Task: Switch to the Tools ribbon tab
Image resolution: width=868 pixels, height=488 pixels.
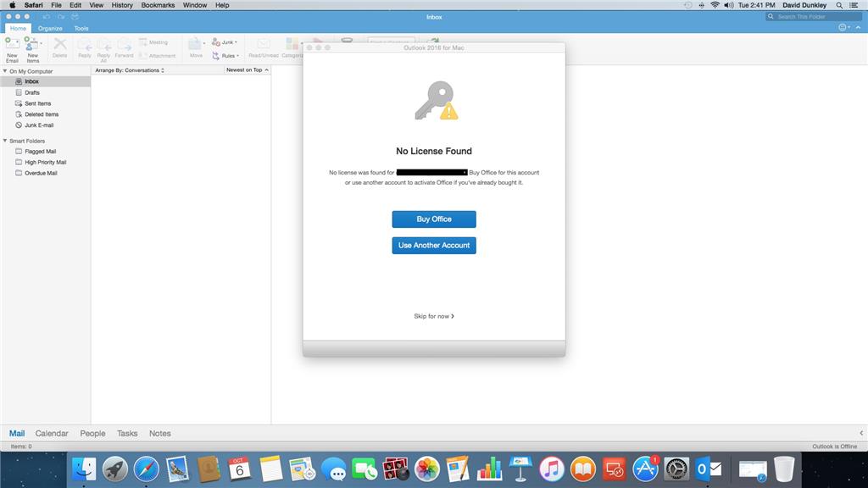Action: pyautogui.click(x=81, y=28)
